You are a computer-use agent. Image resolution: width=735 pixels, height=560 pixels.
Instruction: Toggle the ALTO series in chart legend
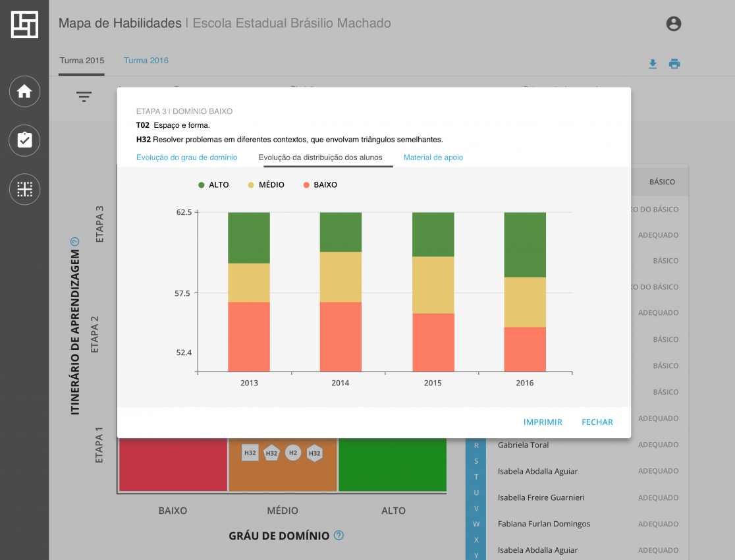[x=213, y=185]
